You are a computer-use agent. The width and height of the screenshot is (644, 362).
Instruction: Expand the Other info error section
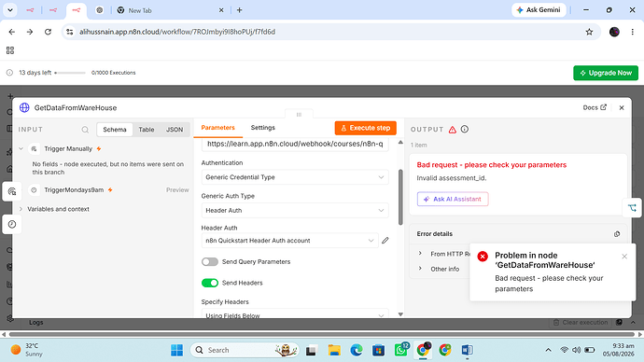point(444,269)
